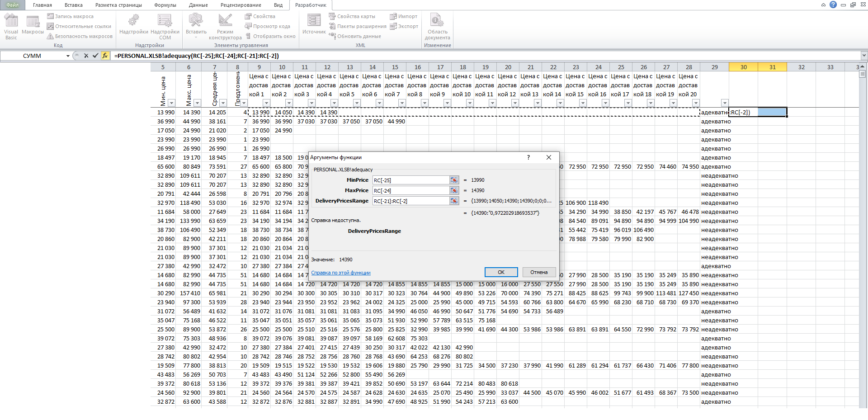Open Надстройки COM dialog
Image resolution: width=868 pixels, height=420 pixels.
(x=165, y=27)
